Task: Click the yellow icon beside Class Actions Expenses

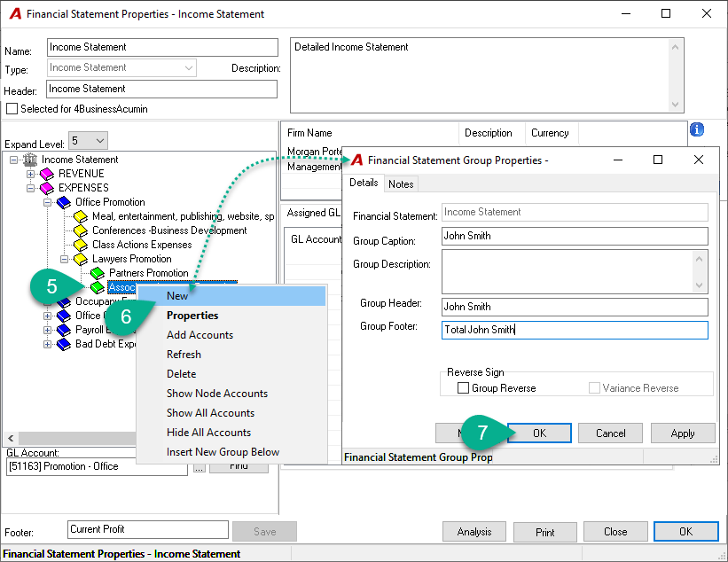Action: pyautogui.click(x=81, y=245)
